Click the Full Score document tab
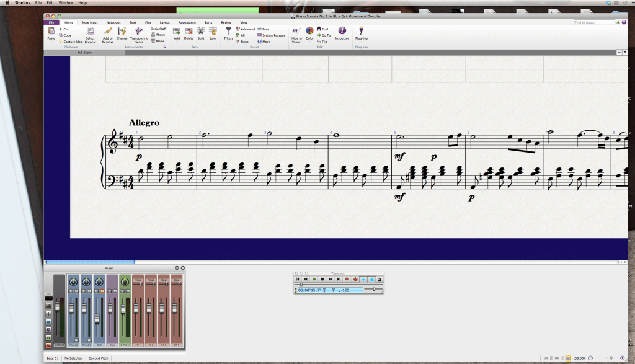635x364 pixels. tap(84, 53)
